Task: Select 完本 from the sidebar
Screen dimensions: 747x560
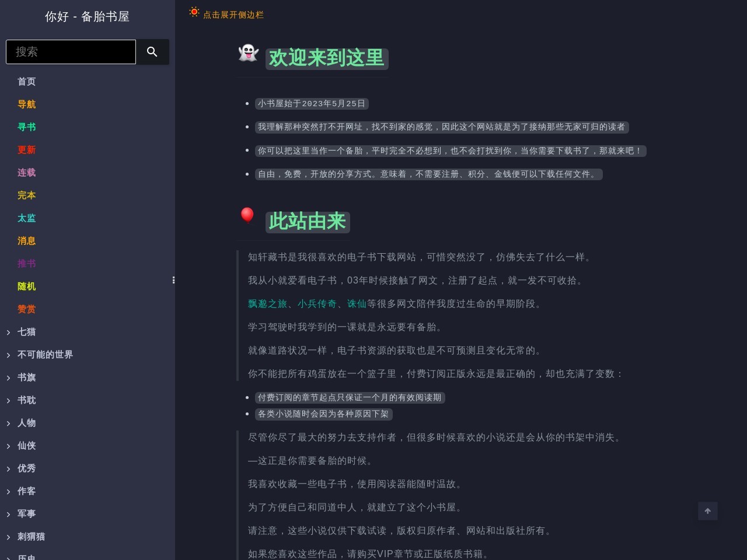Action: point(26,195)
